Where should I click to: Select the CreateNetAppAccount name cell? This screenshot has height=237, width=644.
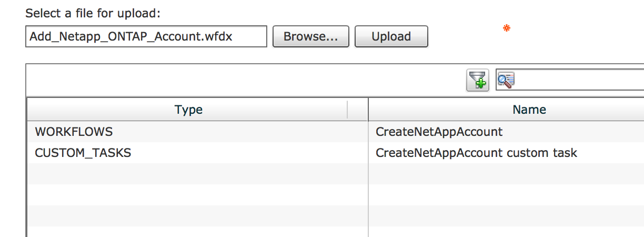(506, 132)
